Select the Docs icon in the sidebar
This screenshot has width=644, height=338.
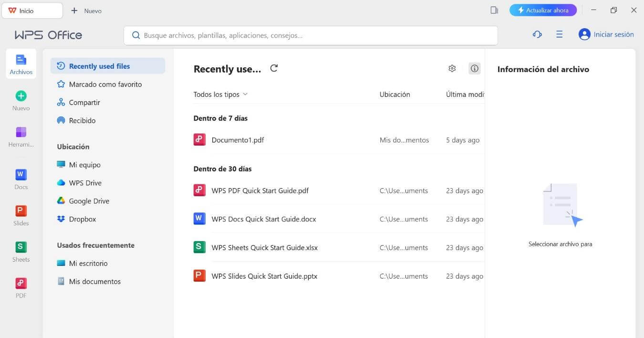[x=21, y=179]
